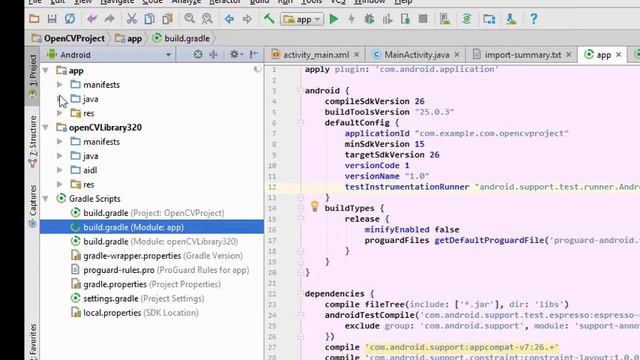Close the app build.gradle tab

point(618,55)
